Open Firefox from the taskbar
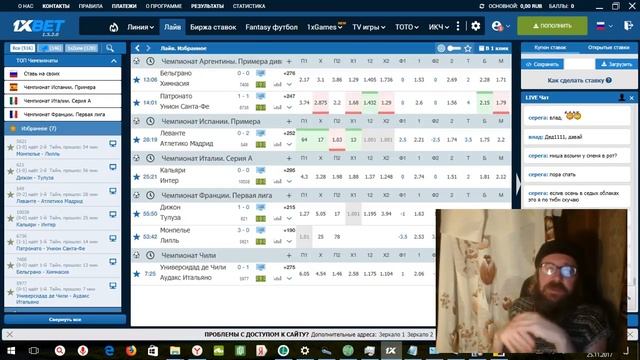Image resolution: width=640 pixels, height=360 pixels. click(x=131, y=351)
